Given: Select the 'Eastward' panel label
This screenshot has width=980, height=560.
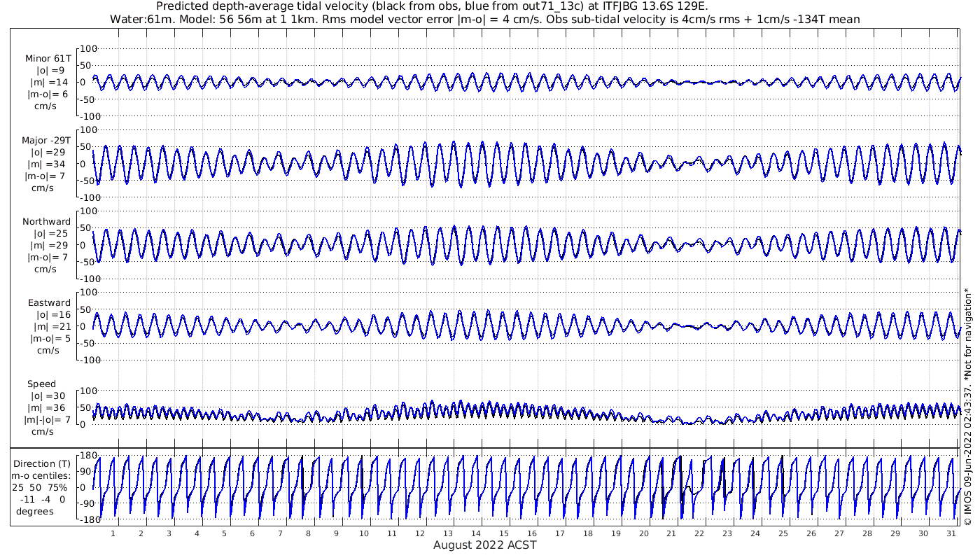Looking at the screenshot, I should [x=49, y=303].
